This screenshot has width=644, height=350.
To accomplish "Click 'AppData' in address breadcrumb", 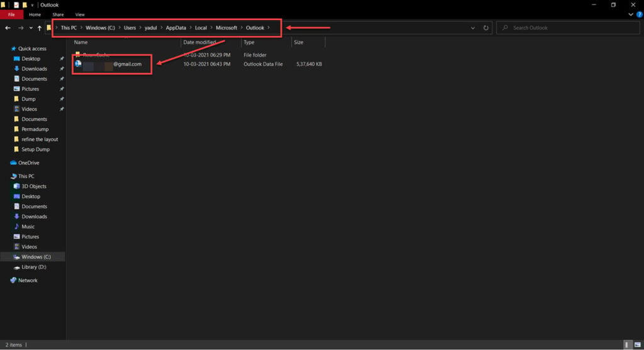I will (176, 28).
